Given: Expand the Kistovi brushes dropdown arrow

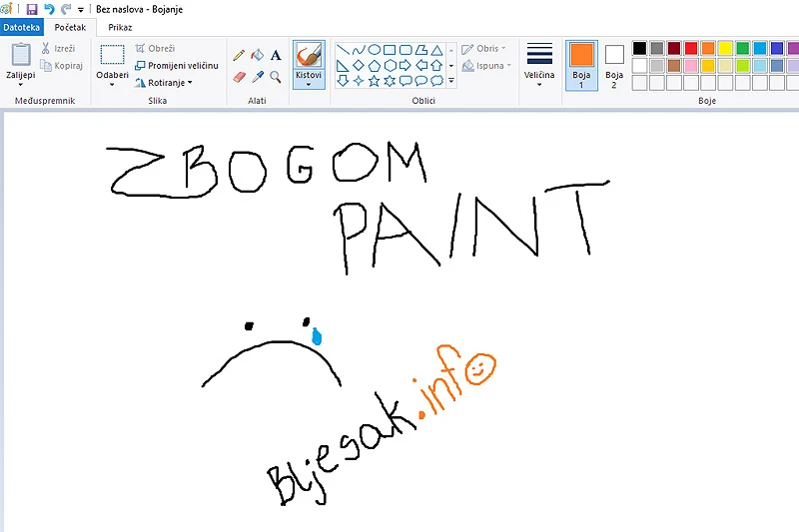Looking at the screenshot, I should point(309,85).
